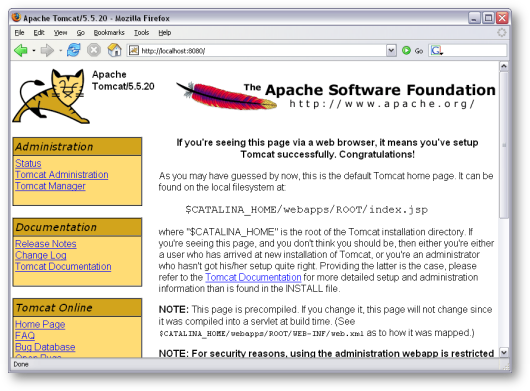Open the File menu
Screen dimensions: 530x391
[19, 32]
